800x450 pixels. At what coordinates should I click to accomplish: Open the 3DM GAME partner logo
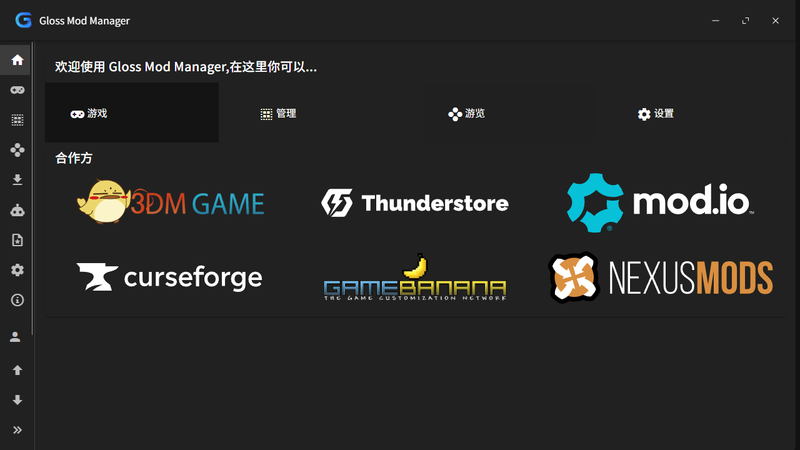170,202
